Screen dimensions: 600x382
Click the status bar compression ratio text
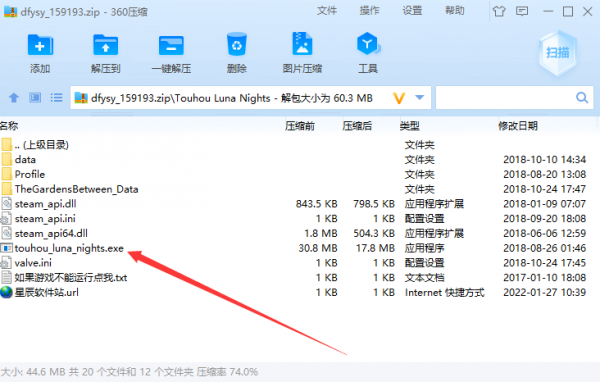(x=227, y=372)
